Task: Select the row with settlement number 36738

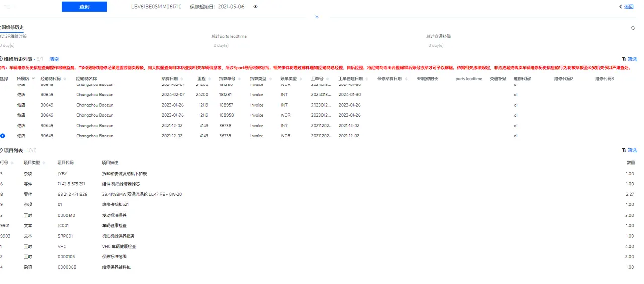Action: coord(322,126)
